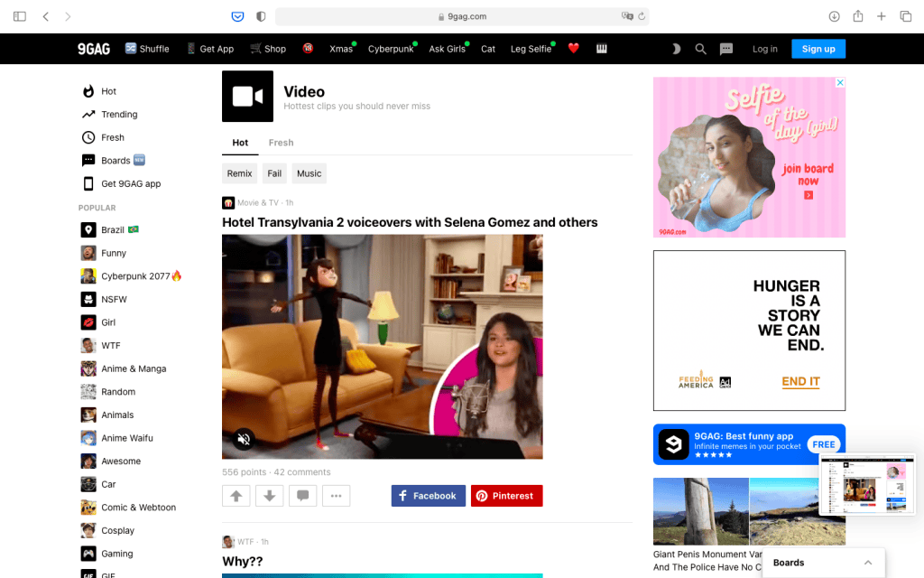
Task: Select the Fail tag
Action: tap(274, 173)
